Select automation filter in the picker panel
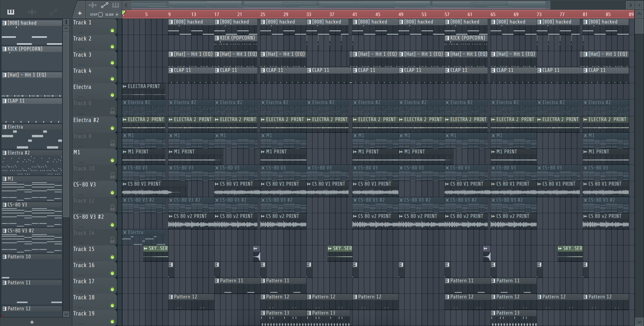 click(53, 12)
